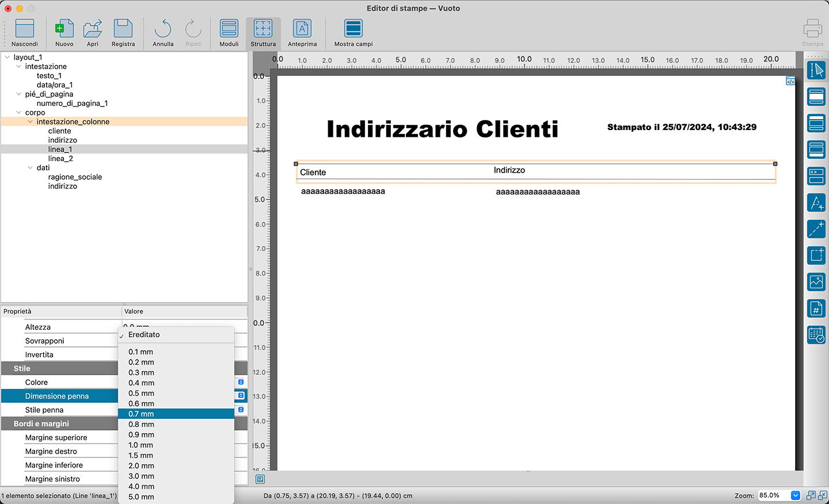Hide the side panel with Nascondi
This screenshot has height=504, width=829.
click(25, 33)
